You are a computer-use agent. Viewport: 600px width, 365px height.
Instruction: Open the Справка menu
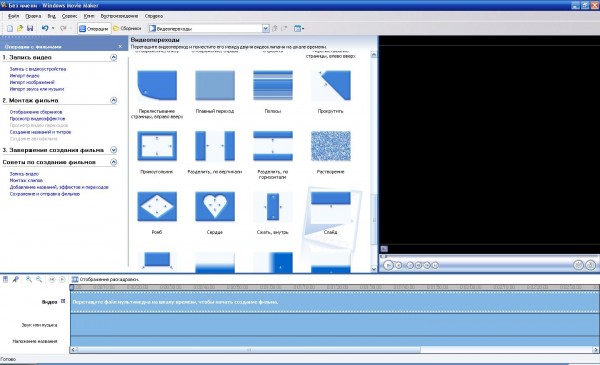[154, 16]
